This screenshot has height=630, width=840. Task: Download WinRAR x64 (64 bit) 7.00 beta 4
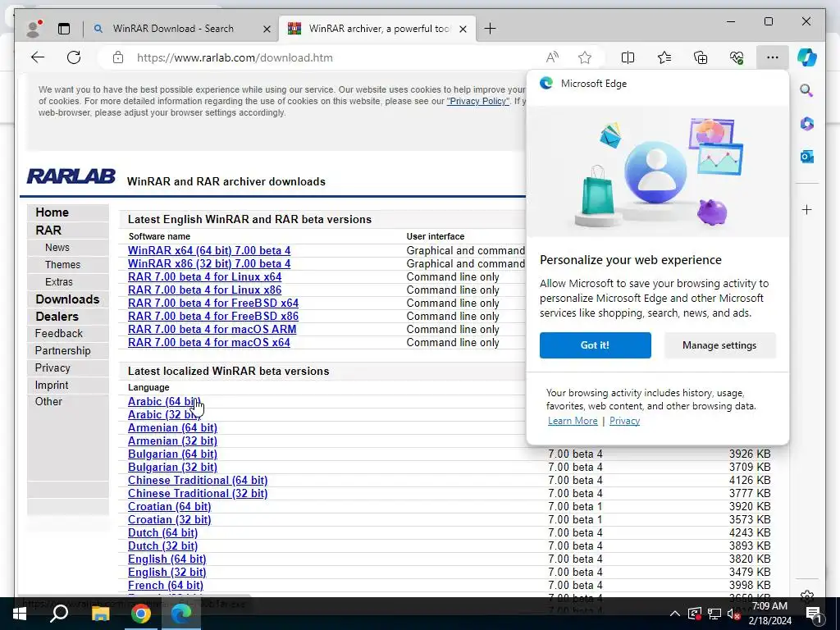(209, 250)
